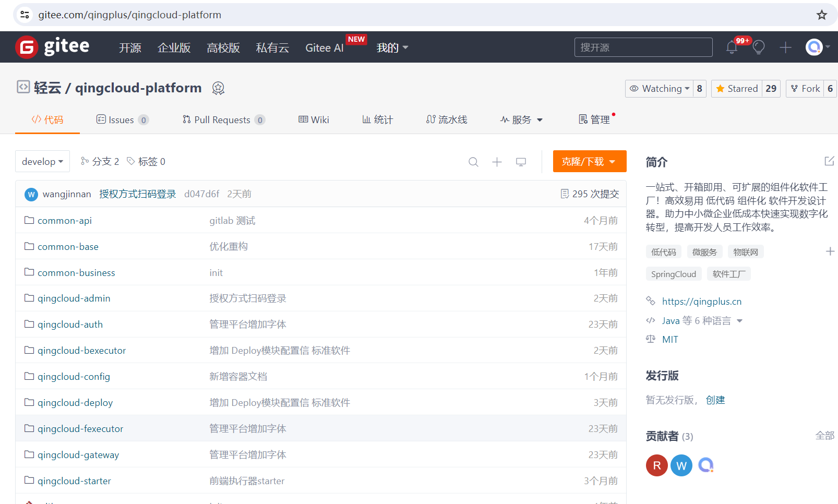Open 开源 in top navigation
Screen dimensions: 838x504
click(130, 47)
